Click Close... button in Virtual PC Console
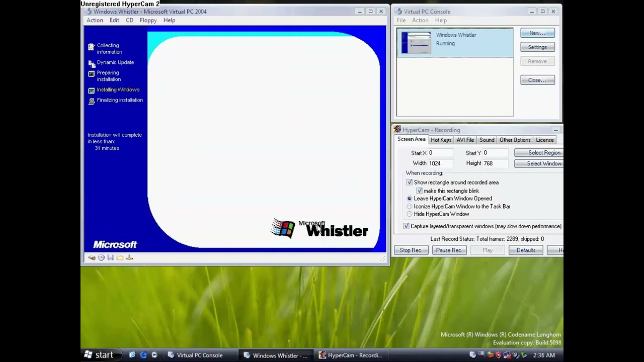 tap(537, 80)
